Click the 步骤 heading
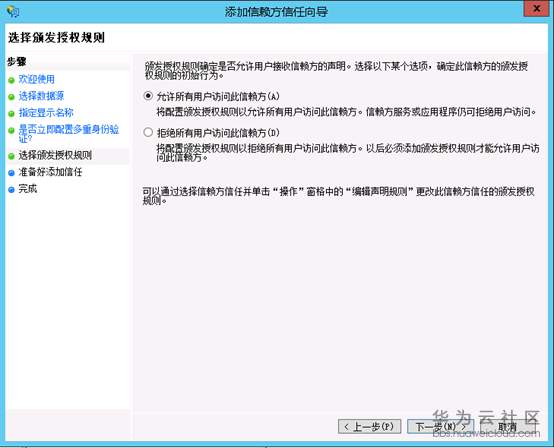The width and height of the screenshot is (554, 448). point(17,61)
